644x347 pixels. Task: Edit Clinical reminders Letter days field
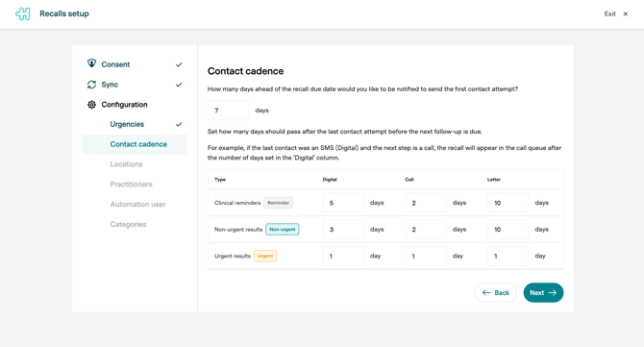pos(508,203)
